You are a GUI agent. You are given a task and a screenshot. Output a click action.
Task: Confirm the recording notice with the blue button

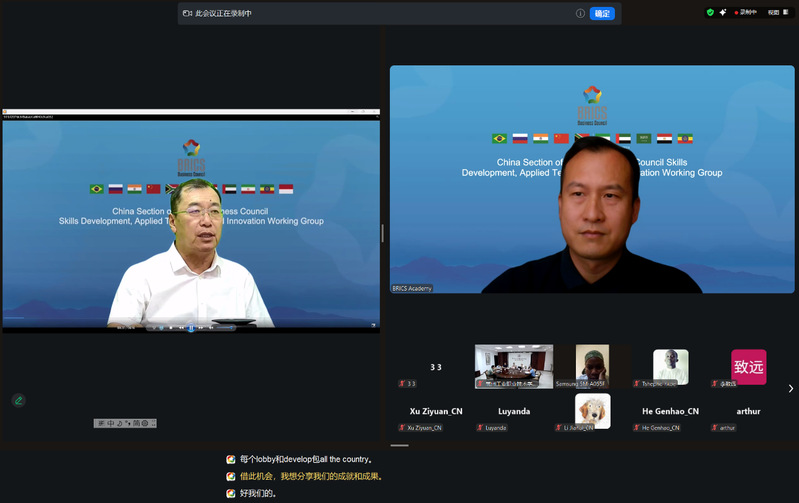[602, 14]
